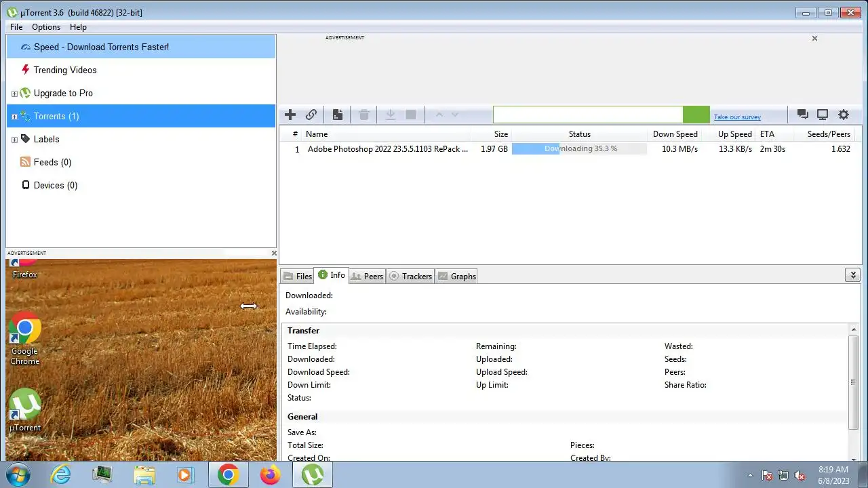Open the Help menu
Image resolution: width=868 pixels, height=488 pixels.
[x=78, y=27]
